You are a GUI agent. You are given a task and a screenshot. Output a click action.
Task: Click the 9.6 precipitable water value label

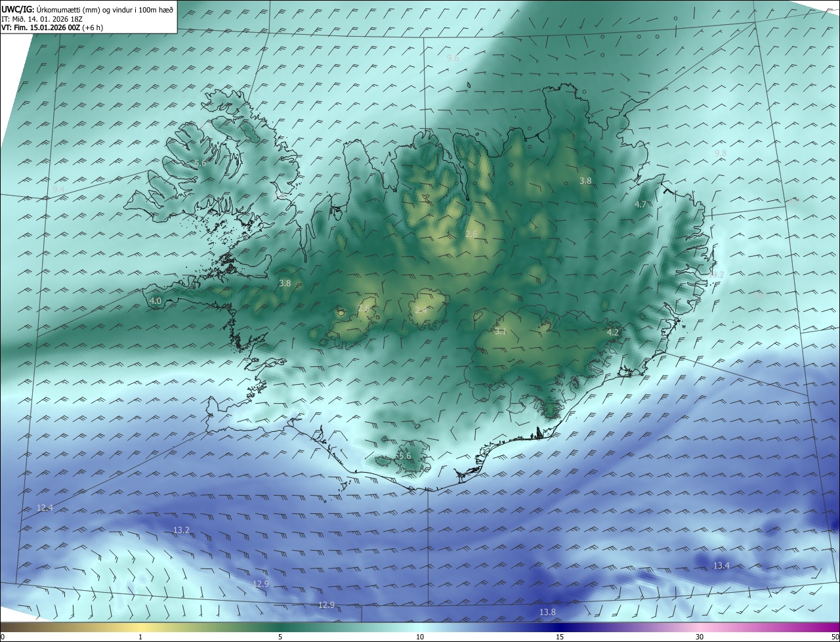[453, 58]
